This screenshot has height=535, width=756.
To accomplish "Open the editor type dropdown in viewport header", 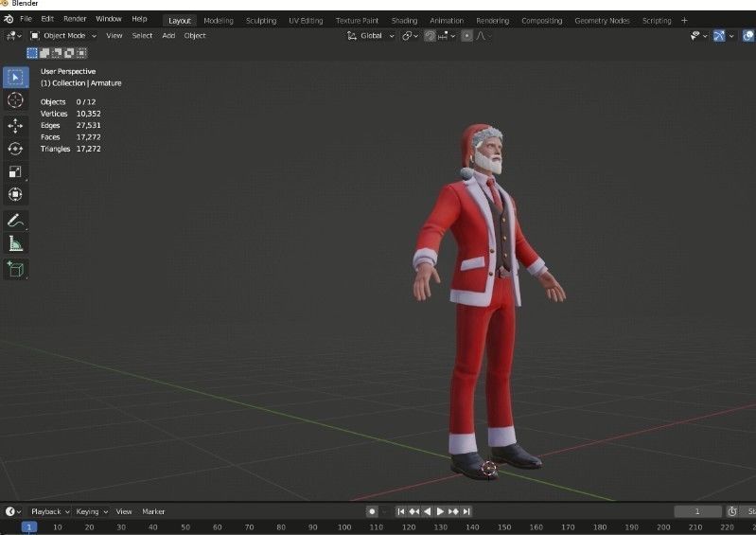I will click(13, 36).
